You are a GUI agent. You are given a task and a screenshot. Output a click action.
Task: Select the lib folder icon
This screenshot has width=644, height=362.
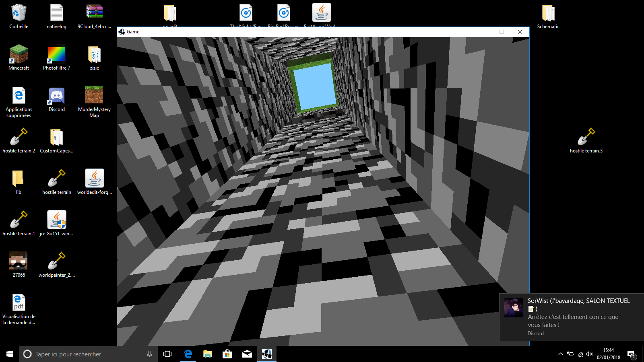19,179
